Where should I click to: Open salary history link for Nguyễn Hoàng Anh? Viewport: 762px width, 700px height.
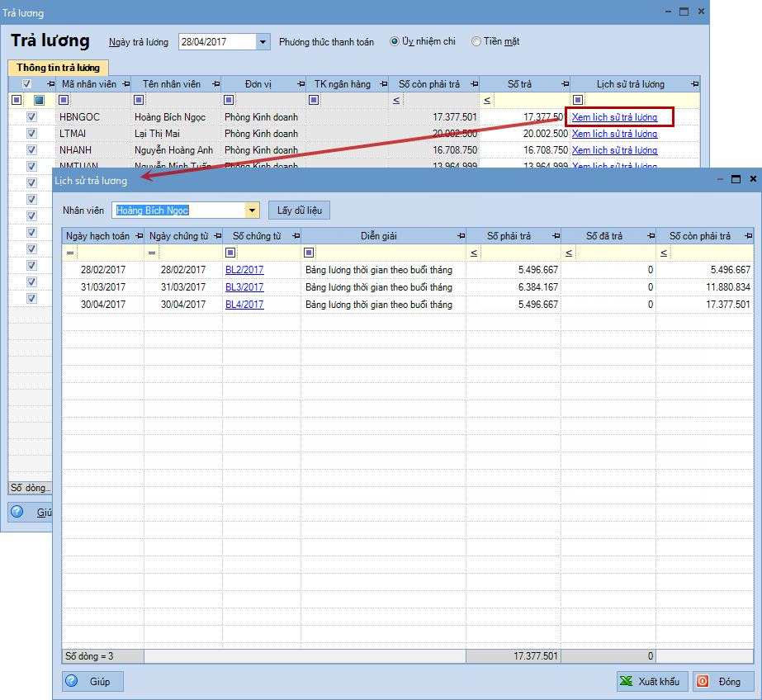click(615, 150)
